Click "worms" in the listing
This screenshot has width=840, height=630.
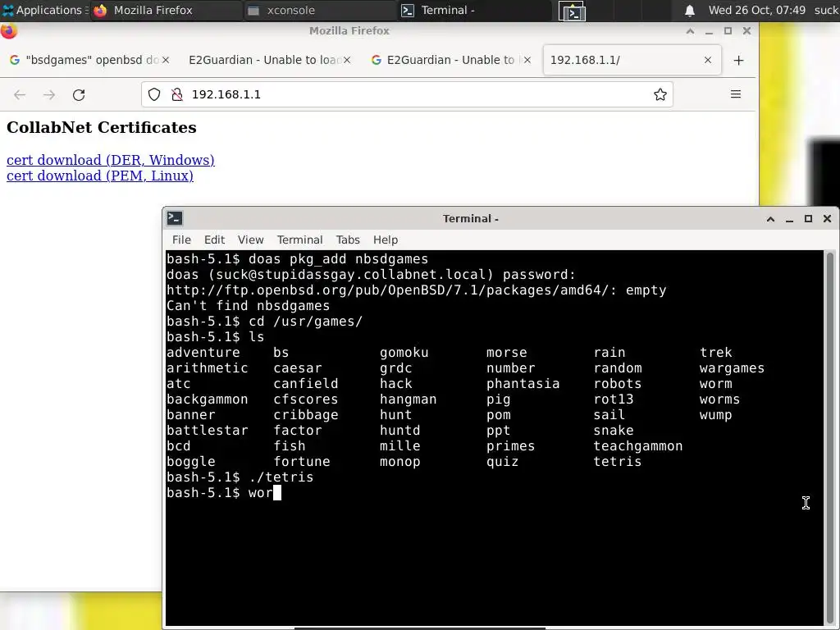(x=719, y=399)
